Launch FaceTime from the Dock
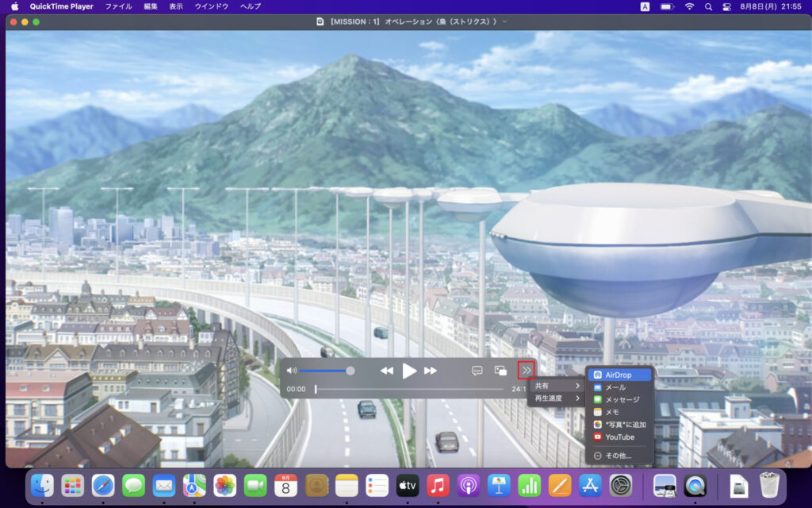The image size is (812, 508). (255, 486)
